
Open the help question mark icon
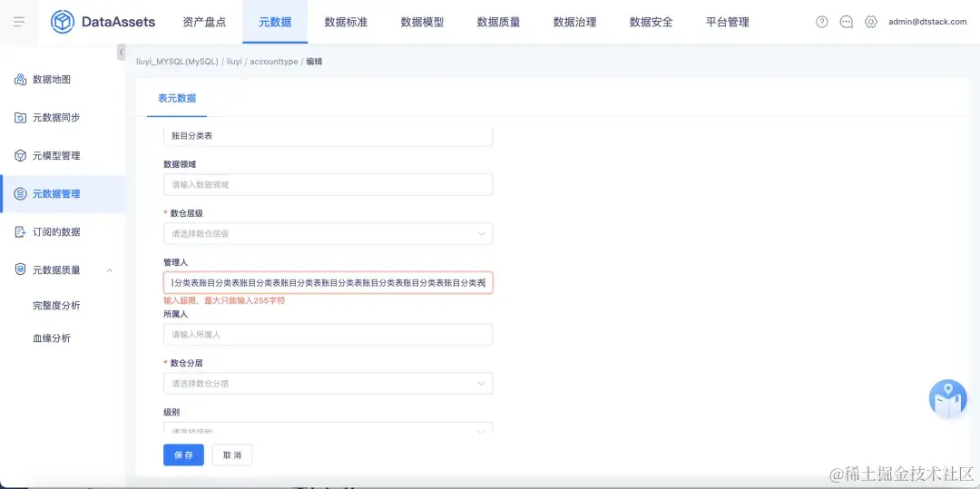click(822, 22)
